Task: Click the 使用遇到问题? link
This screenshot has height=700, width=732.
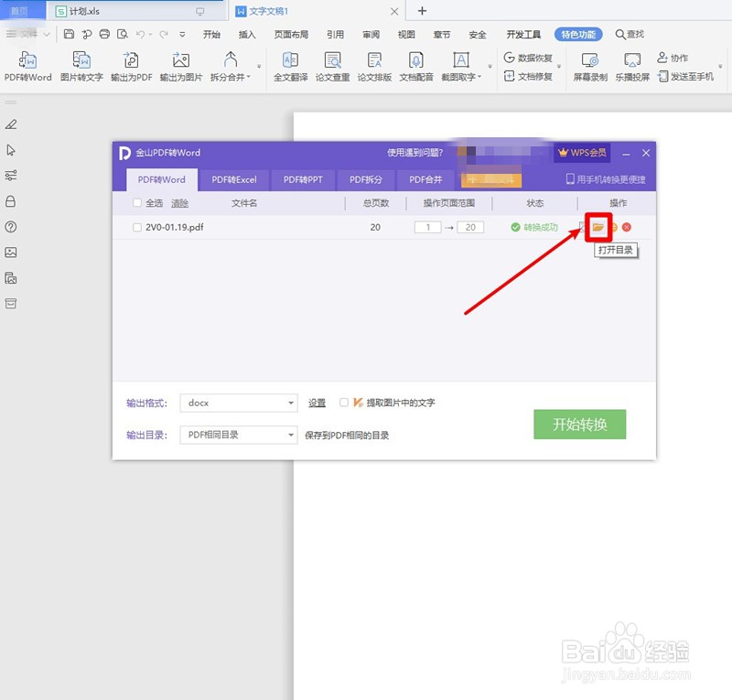Action: (415, 153)
